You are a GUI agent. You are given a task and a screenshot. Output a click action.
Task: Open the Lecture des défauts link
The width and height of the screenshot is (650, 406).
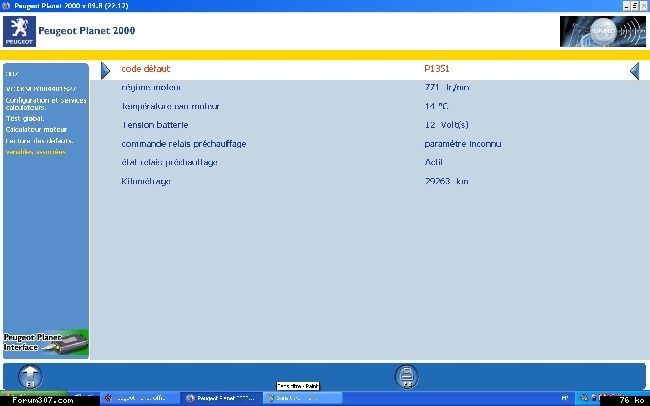(x=39, y=141)
